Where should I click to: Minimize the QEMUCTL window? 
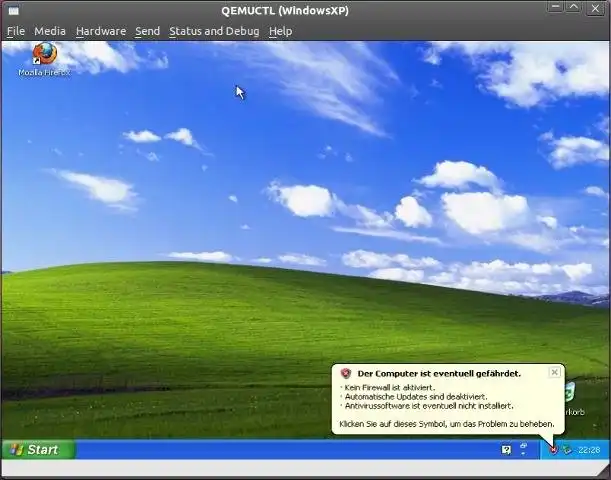pos(555,7)
